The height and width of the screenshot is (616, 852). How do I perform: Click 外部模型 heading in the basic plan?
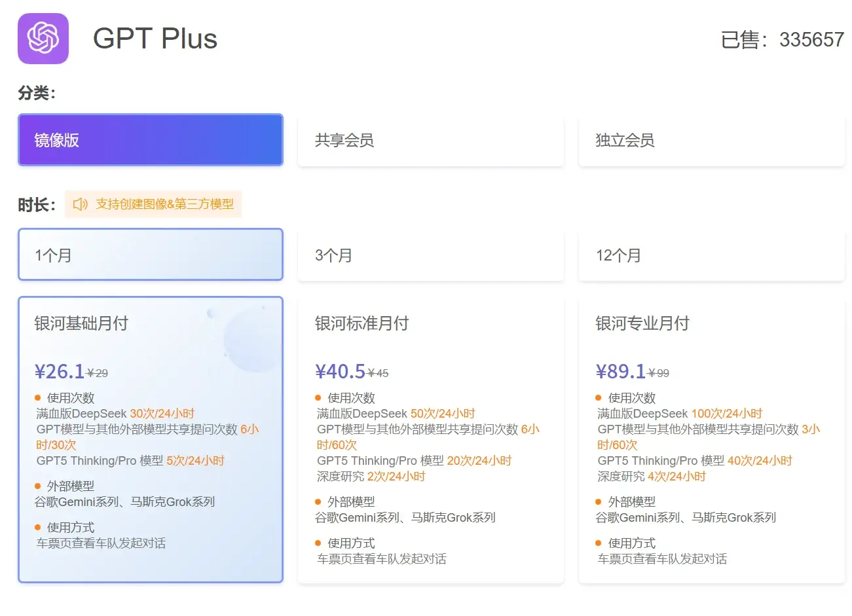[x=71, y=486]
